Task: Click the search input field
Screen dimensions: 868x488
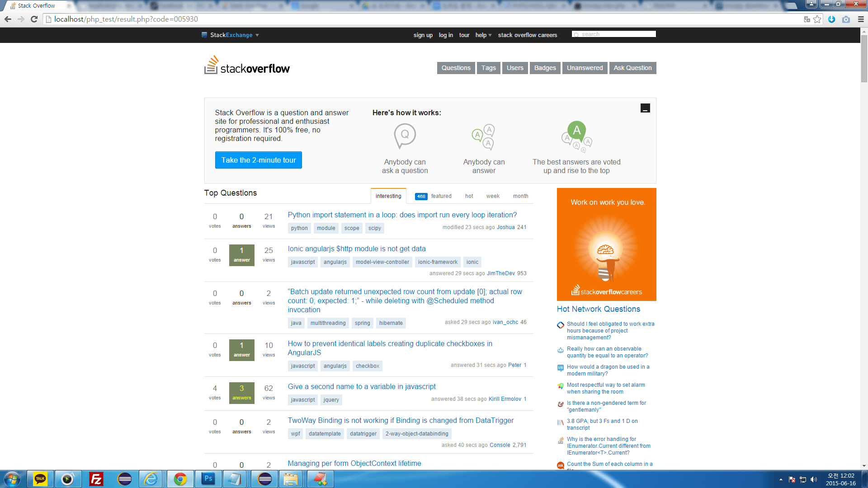Action: [x=613, y=34]
